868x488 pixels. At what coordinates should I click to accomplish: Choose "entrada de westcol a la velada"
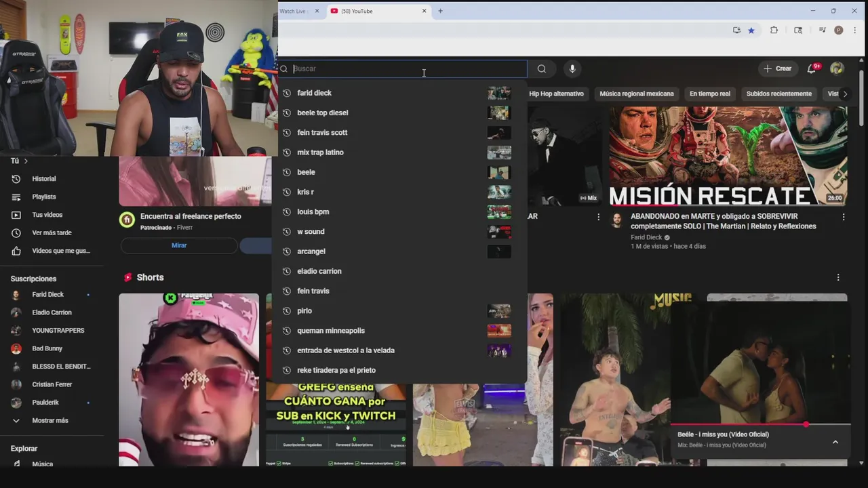pos(399,350)
